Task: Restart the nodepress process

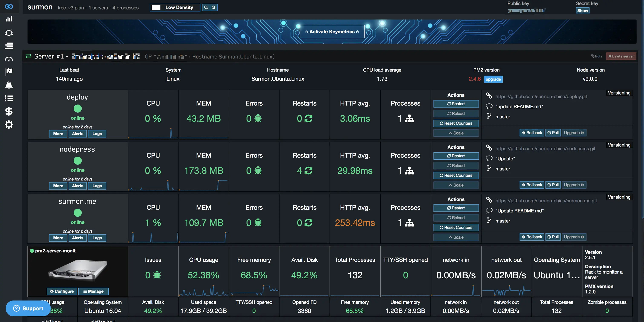Action: [456, 156]
